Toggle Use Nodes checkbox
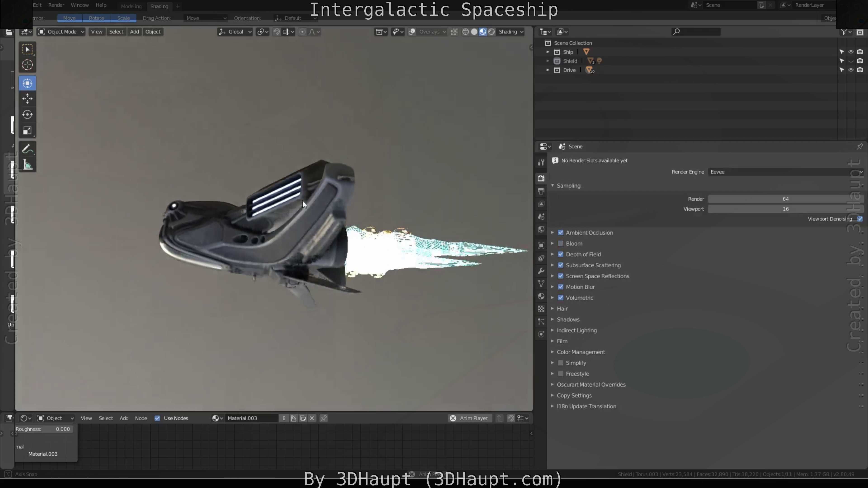The image size is (868, 488). pos(157,418)
